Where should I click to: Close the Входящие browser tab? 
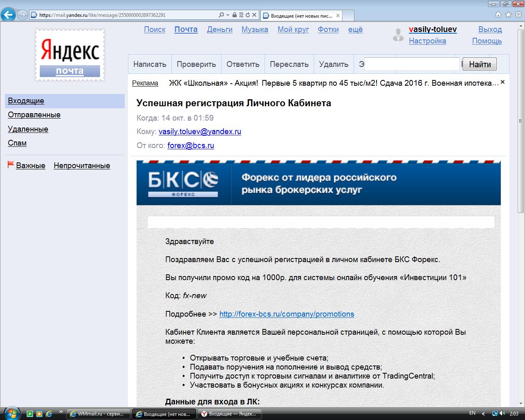pyautogui.click(x=338, y=16)
